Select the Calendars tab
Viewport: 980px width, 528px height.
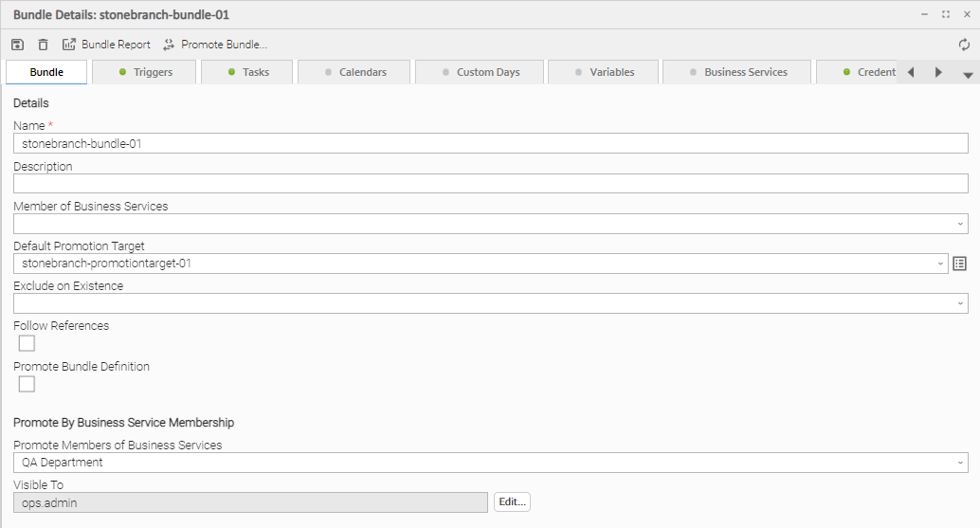354,72
